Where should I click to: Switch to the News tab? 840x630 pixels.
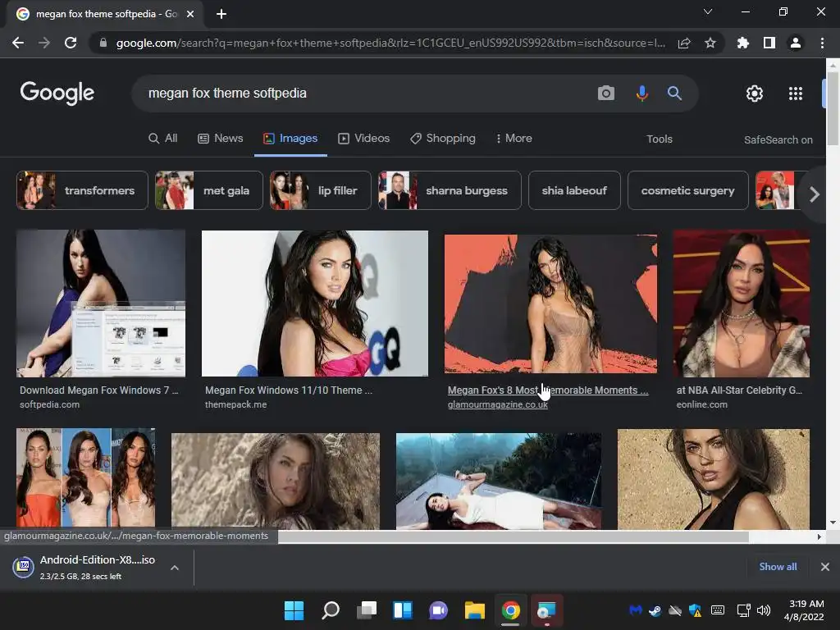tap(220, 138)
